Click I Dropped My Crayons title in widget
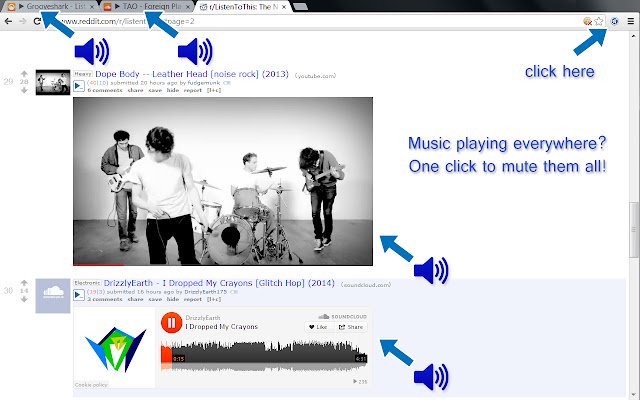640x400 pixels. (x=222, y=327)
